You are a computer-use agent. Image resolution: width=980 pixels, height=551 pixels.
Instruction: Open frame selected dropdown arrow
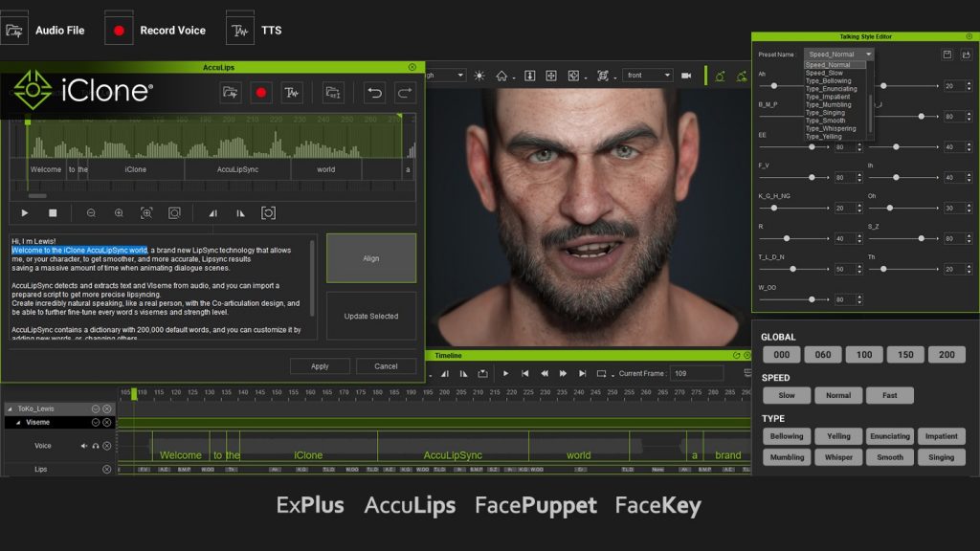coord(615,78)
